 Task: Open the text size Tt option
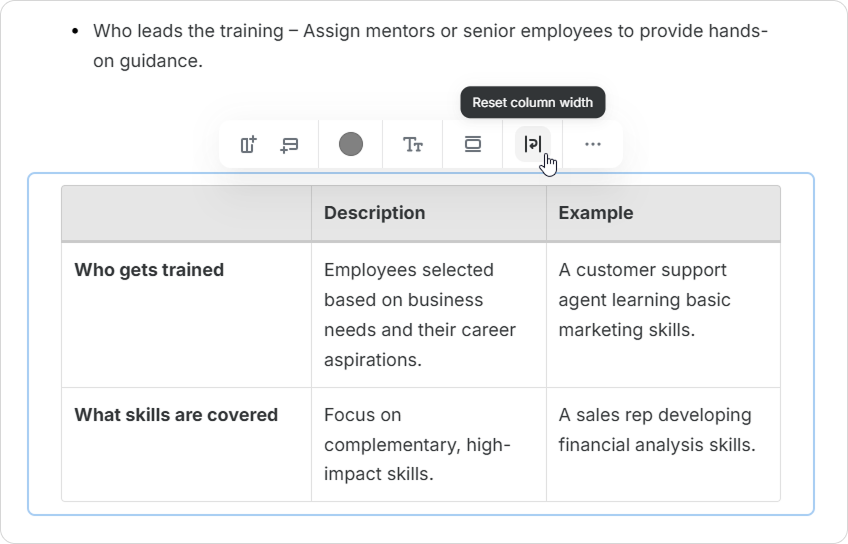(412, 145)
